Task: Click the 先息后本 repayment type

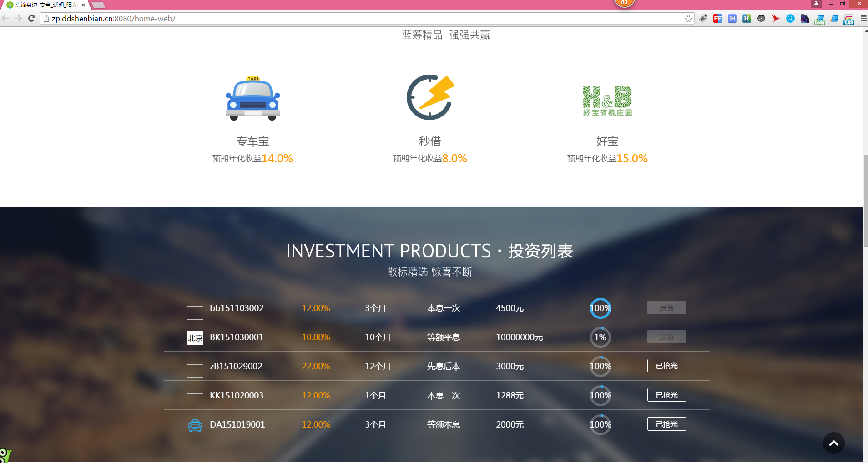Action: [x=444, y=366]
